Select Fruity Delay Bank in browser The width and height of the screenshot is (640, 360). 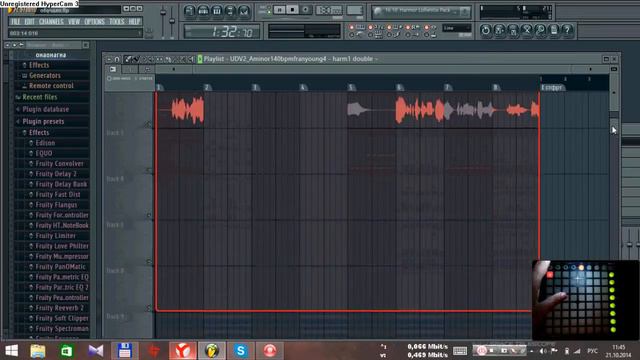[61, 184]
